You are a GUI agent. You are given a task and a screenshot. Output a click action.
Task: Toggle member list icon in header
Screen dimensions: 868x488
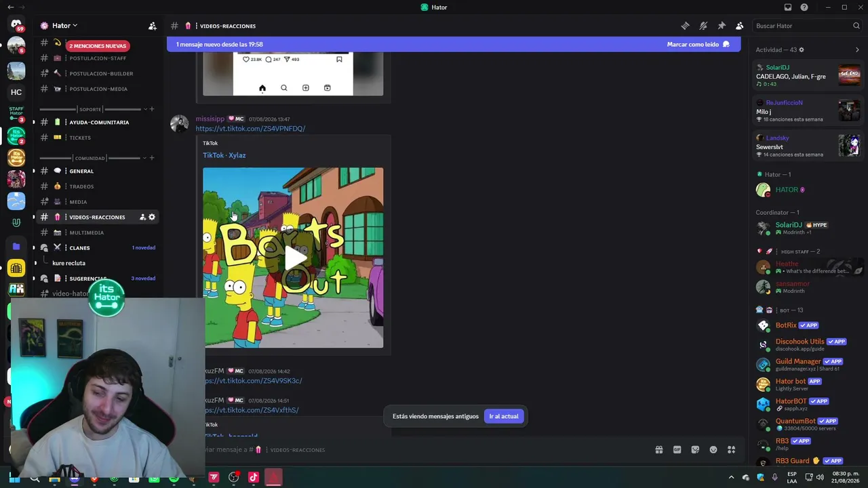(739, 26)
